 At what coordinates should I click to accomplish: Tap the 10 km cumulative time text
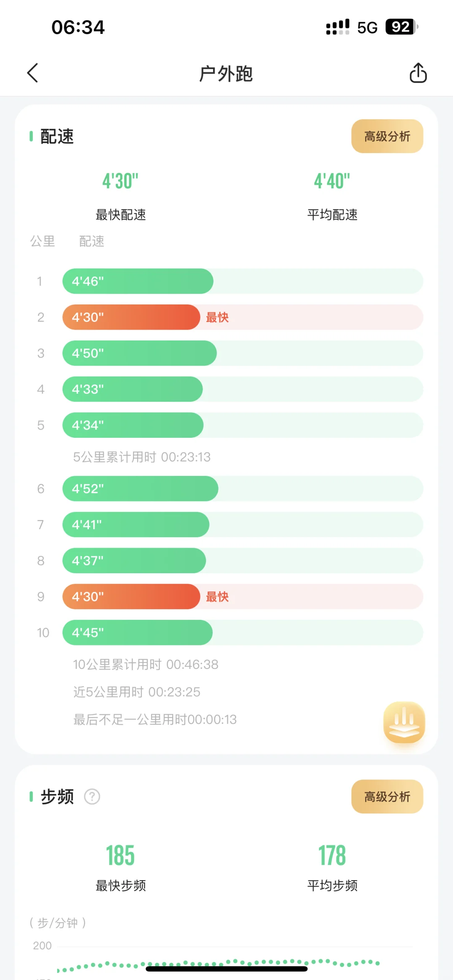click(x=146, y=664)
